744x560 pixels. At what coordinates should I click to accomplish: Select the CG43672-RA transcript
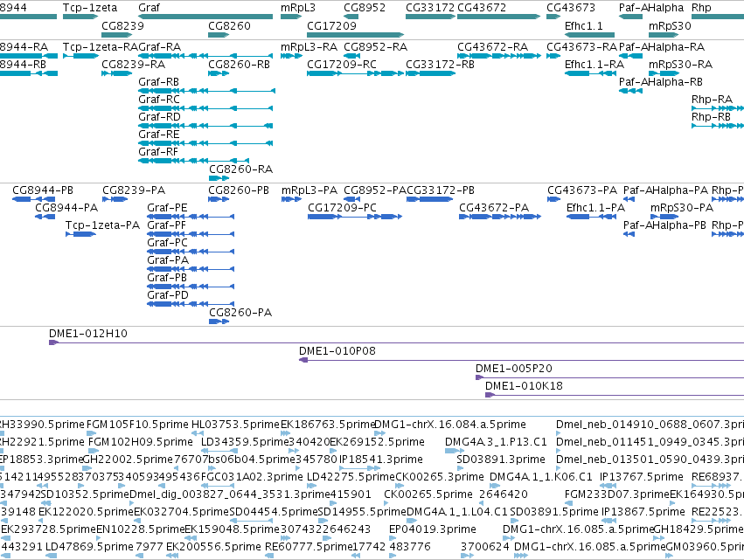(x=499, y=56)
